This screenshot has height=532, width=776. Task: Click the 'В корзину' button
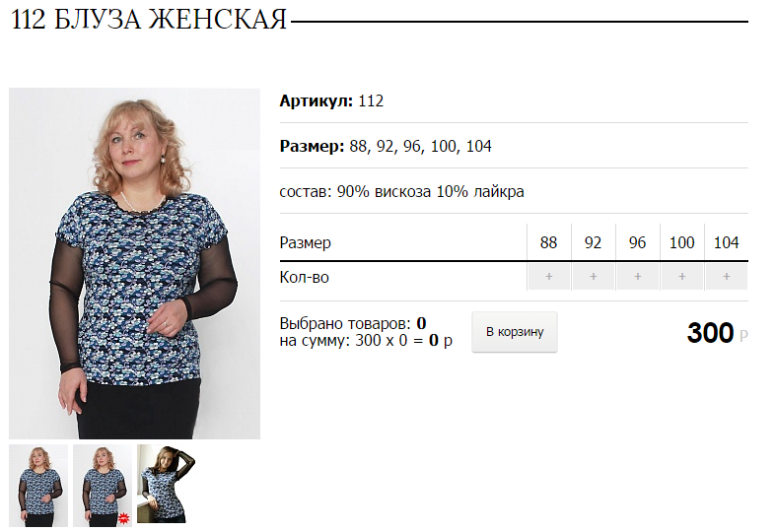point(515,332)
